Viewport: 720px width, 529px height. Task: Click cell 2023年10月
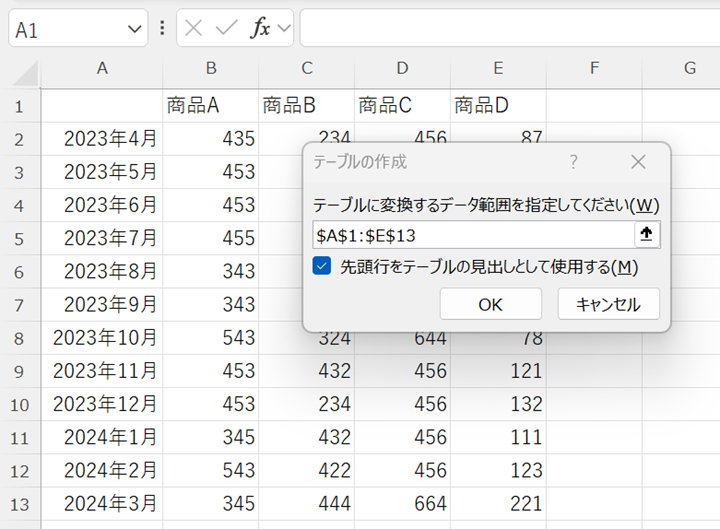[x=102, y=338]
